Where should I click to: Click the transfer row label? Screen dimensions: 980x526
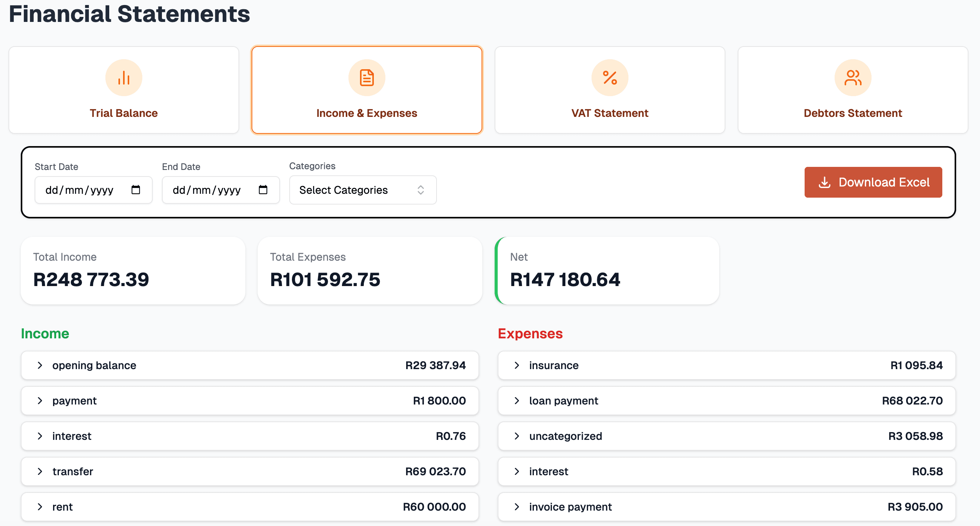point(73,471)
